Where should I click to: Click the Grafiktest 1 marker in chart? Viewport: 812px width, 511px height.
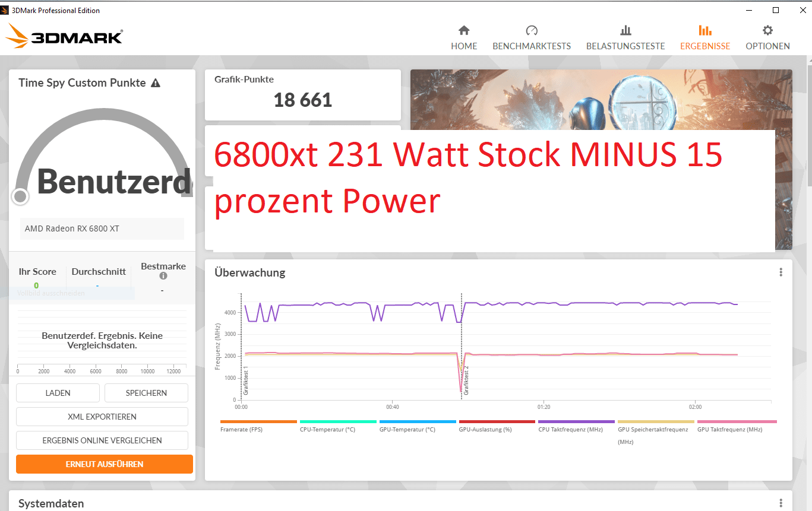coord(246,380)
